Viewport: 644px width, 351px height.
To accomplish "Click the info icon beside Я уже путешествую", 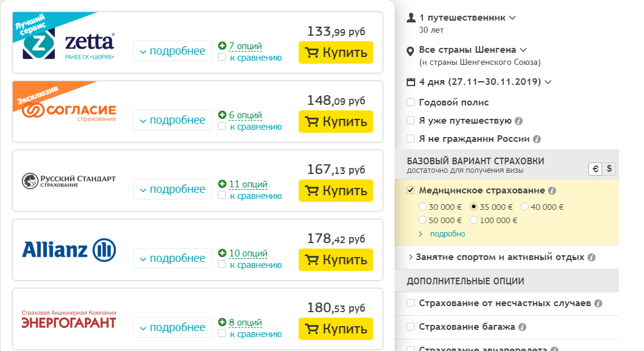I will 518,121.
